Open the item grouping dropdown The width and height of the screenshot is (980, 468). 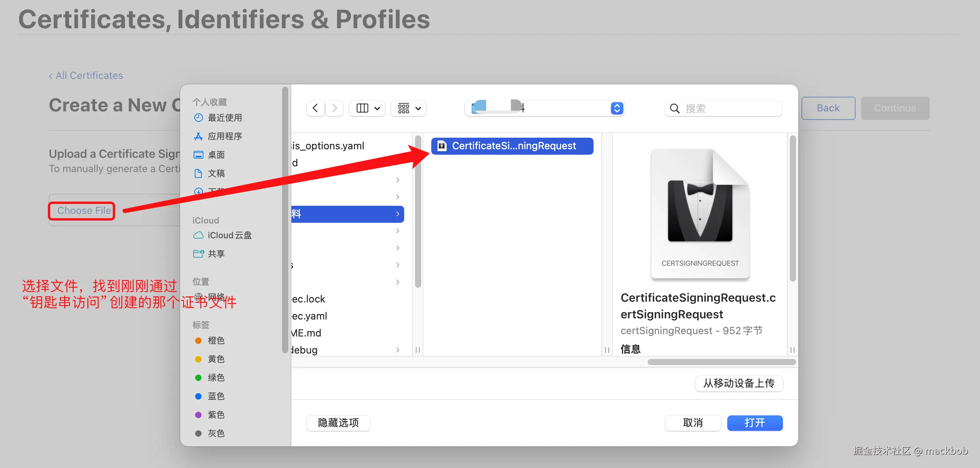pyautogui.click(x=409, y=108)
